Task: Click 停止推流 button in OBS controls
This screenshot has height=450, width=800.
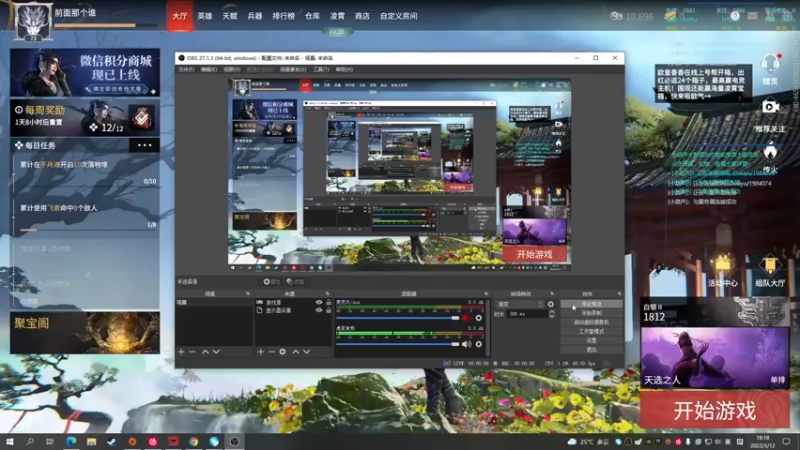Action: tap(591, 304)
